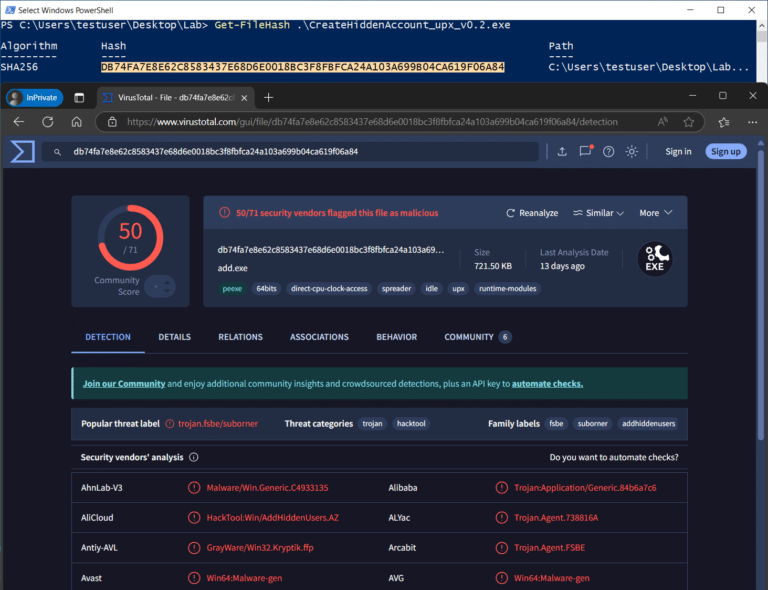Click AhnLab-V3 detection alert icon
This screenshot has height=590, width=768.
[x=194, y=488]
